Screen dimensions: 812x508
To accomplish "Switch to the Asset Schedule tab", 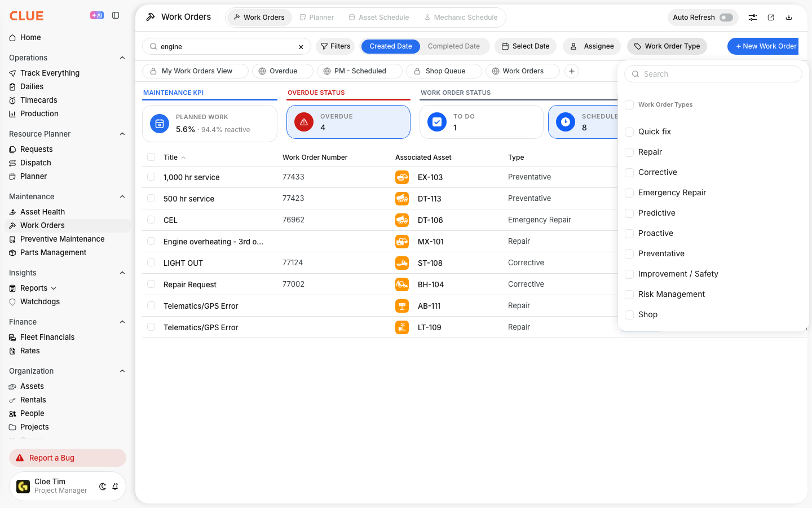I will click(x=379, y=17).
